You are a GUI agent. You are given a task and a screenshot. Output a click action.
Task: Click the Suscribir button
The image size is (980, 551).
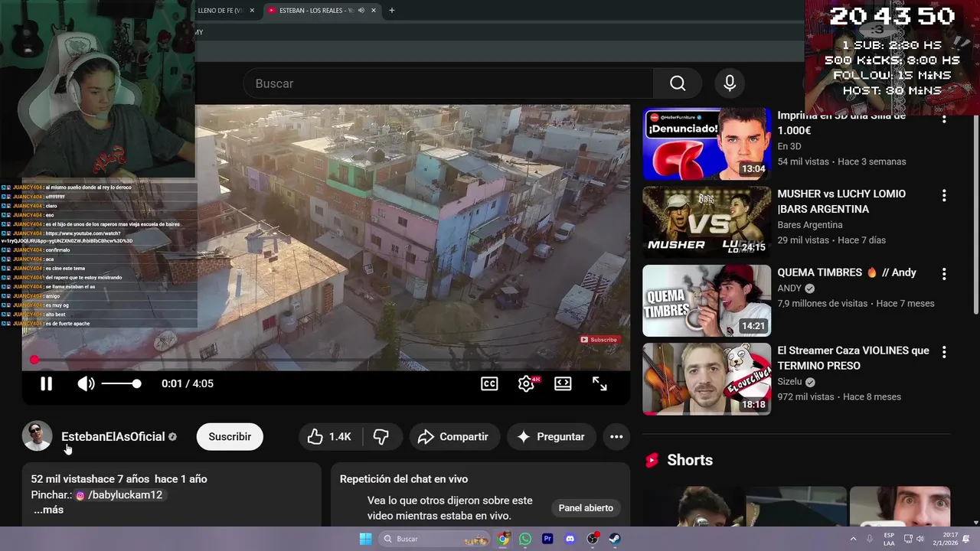[x=230, y=436]
